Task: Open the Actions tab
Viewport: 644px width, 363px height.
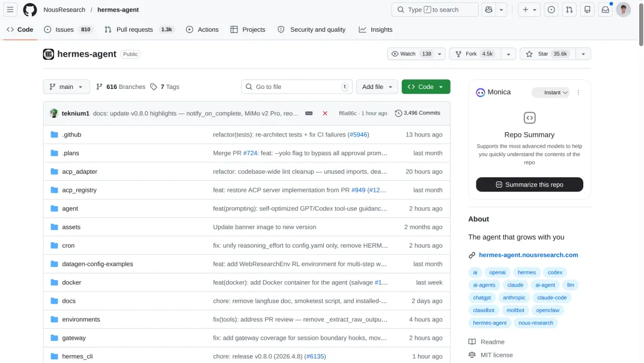Action: click(202, 29)
